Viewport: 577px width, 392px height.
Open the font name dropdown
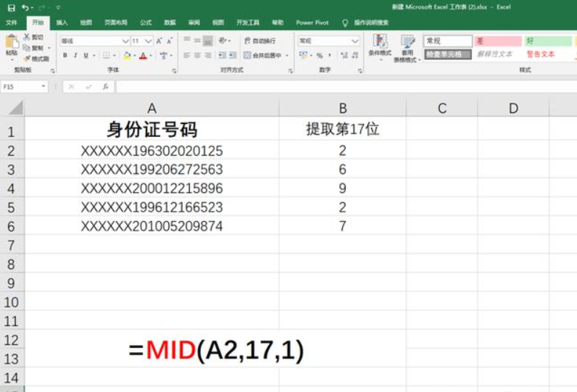coord(125,41)
